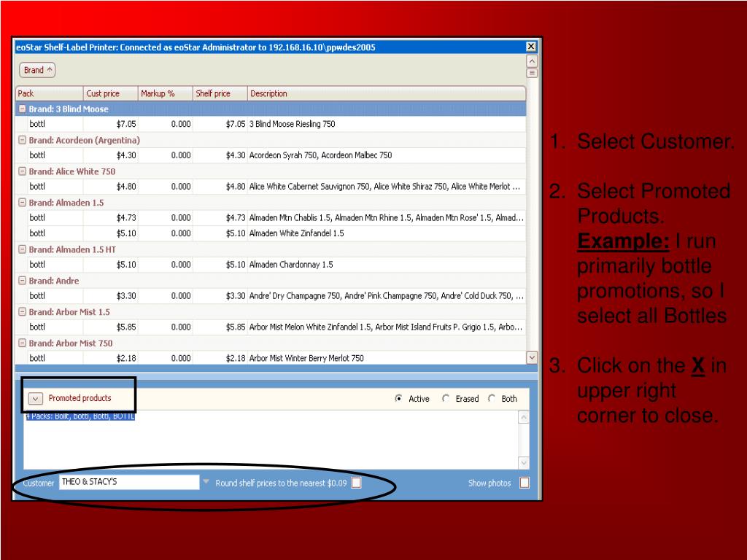Select the Arbor Mist Winter Berry Merlot row
This screenshot has height=560, width=747.
(x=271, y=358)
